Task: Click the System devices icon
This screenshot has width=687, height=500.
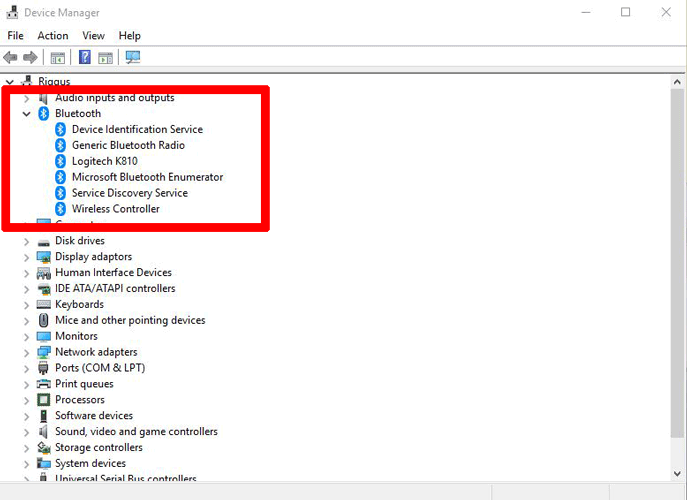Action: click(x=43, y=464)
